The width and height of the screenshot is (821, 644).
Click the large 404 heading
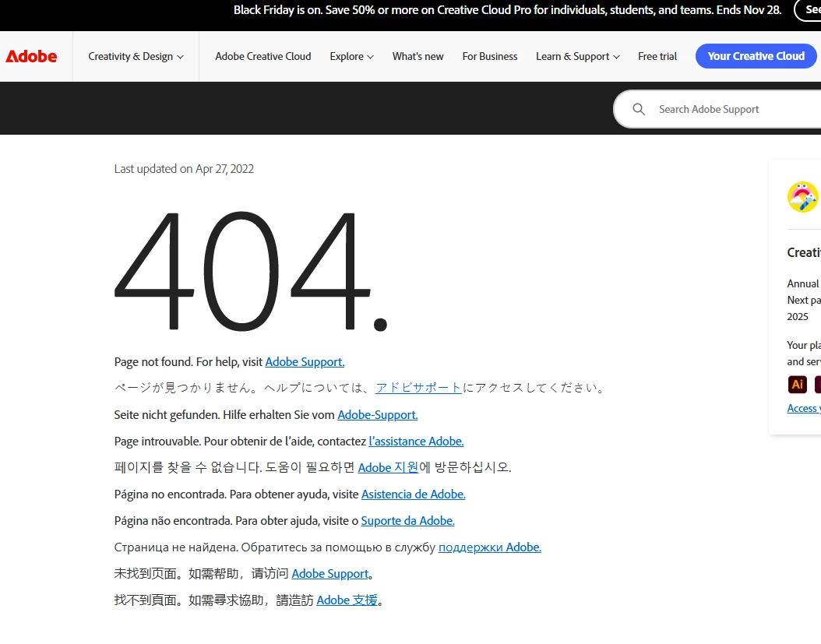[x=250, y=271]
